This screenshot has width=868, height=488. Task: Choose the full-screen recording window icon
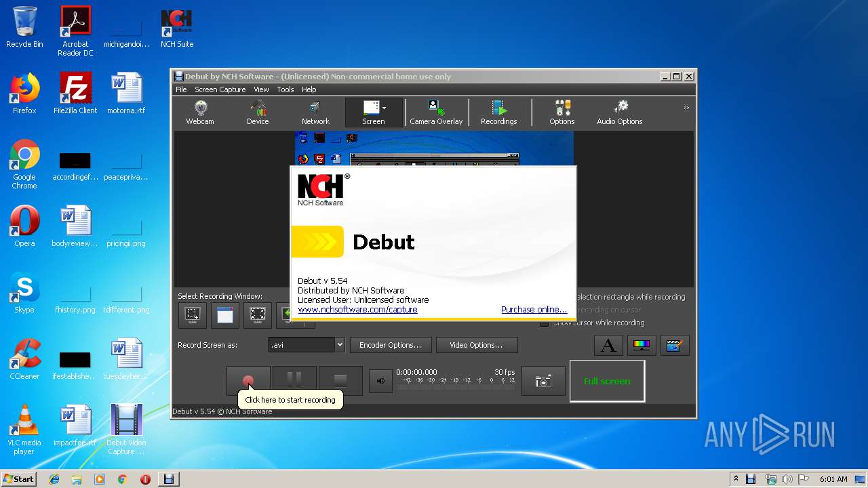(258, 315)
